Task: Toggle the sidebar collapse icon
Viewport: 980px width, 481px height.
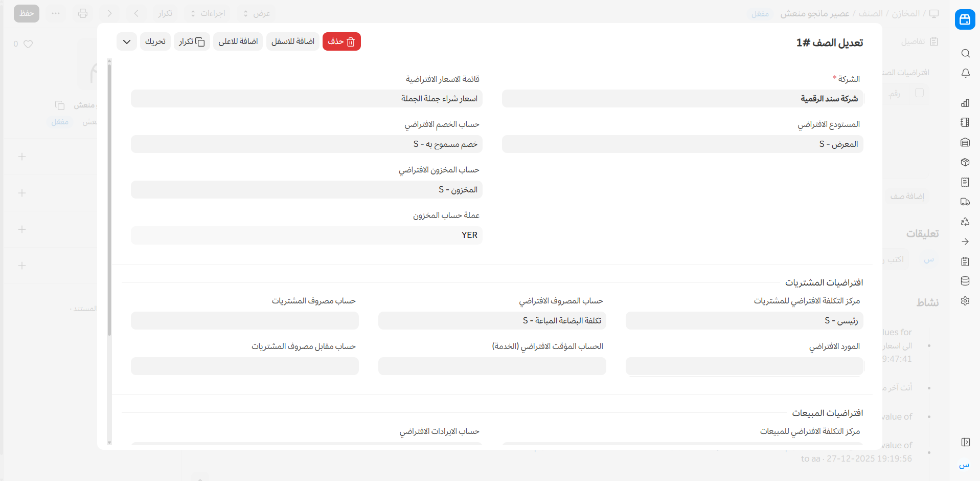Action: click(965, 442)
